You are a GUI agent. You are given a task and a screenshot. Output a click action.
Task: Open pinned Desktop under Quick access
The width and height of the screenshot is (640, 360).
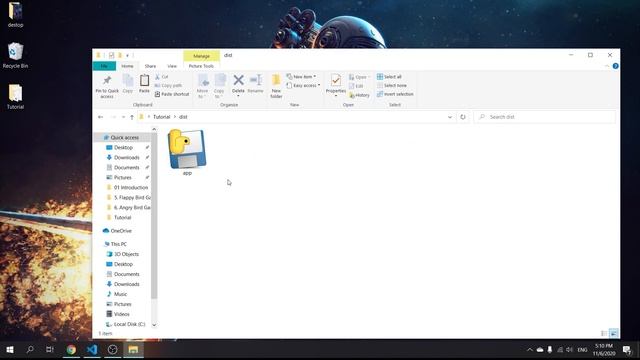pos(123,147)
